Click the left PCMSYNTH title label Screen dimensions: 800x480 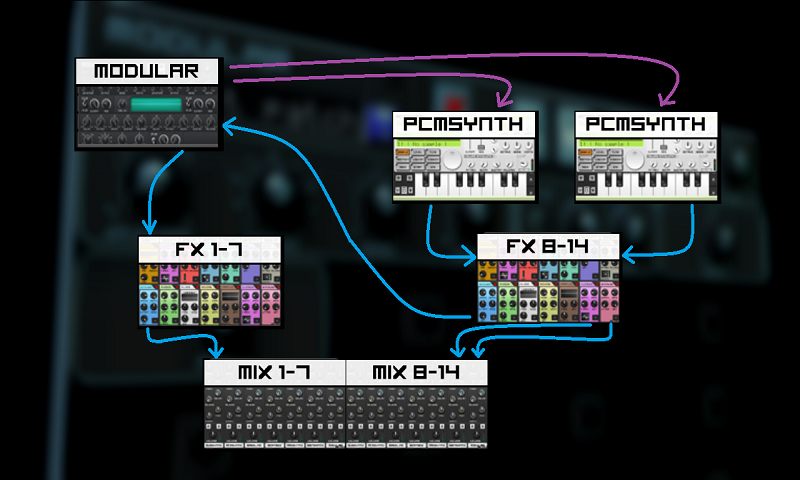[x=465, y=125]
